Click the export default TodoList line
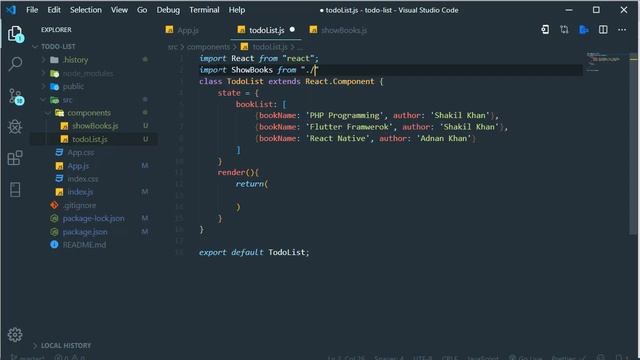640x360 pixels. (254, 252)
